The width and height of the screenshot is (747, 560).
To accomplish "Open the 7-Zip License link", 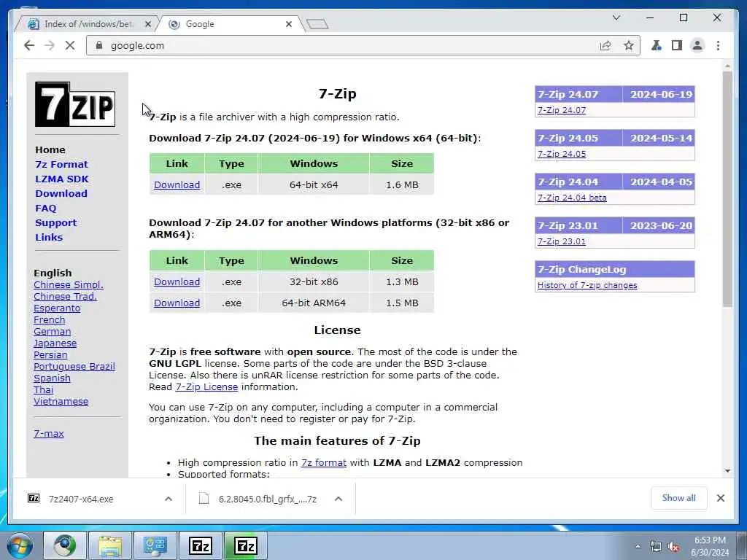I will coord(206,386).
